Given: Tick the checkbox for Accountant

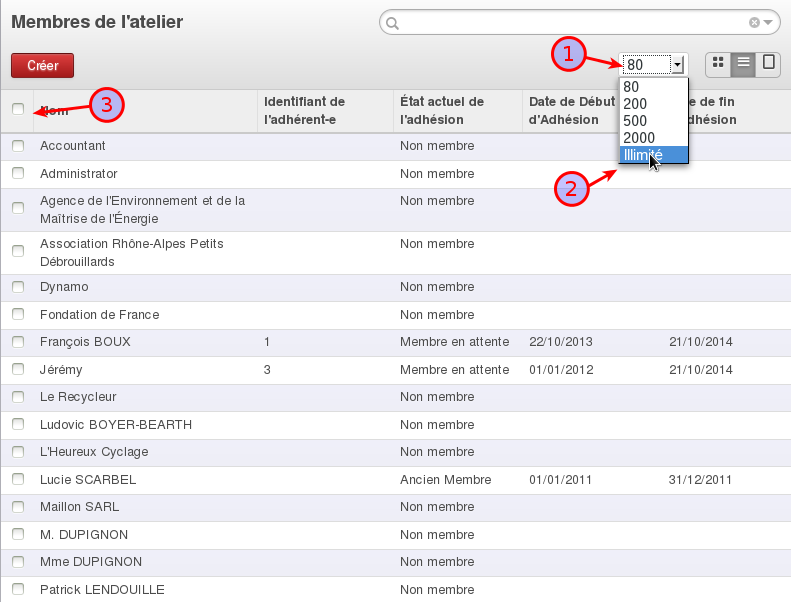Looking at the screenshot, I should pos(18,146).
